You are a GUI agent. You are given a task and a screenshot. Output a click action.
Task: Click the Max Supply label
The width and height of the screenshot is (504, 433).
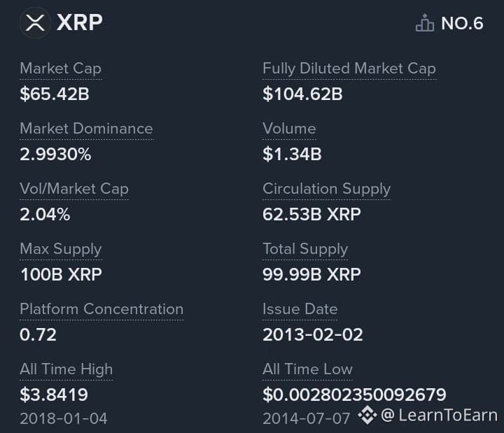pos(61,249)
